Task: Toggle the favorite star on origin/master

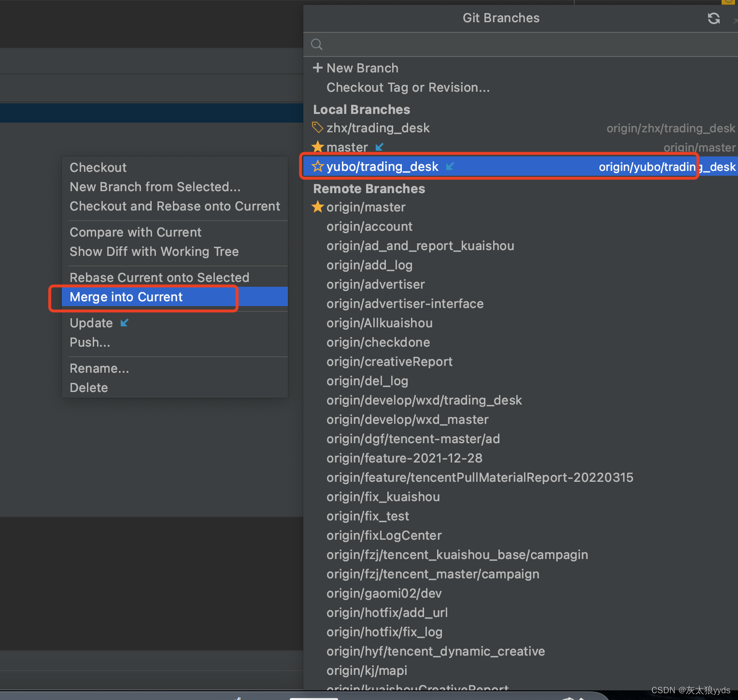Action: [317, 207]
